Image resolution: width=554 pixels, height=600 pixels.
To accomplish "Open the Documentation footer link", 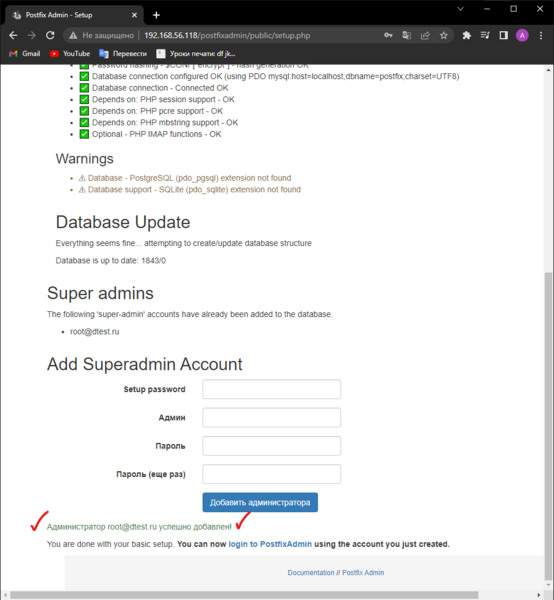I will [311, 572].
